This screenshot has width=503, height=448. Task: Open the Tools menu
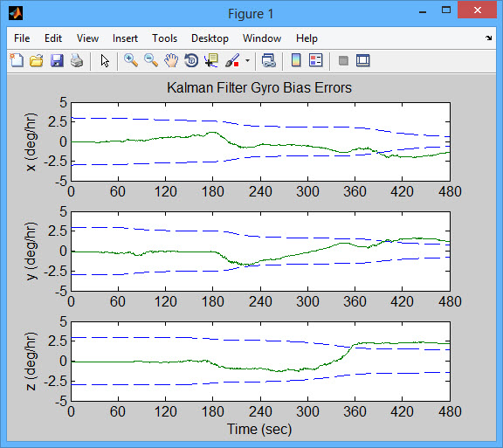point(164,38)
